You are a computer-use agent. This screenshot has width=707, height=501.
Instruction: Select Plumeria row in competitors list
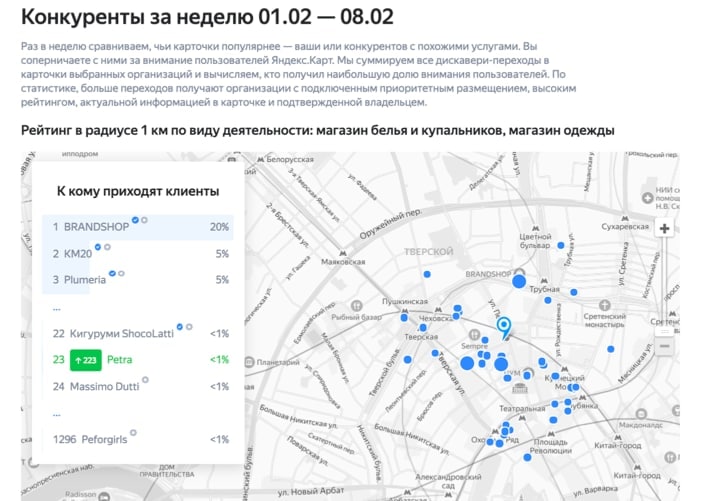point(138,280)
